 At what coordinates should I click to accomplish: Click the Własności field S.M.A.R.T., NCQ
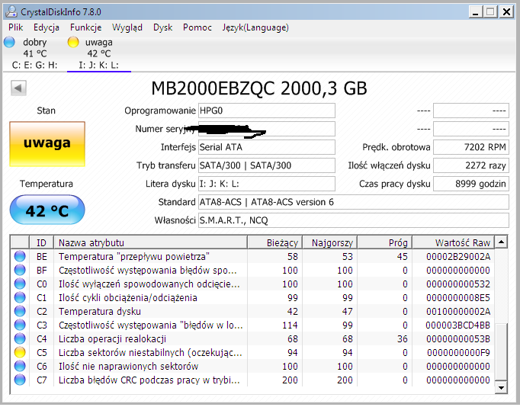(354, 220)
